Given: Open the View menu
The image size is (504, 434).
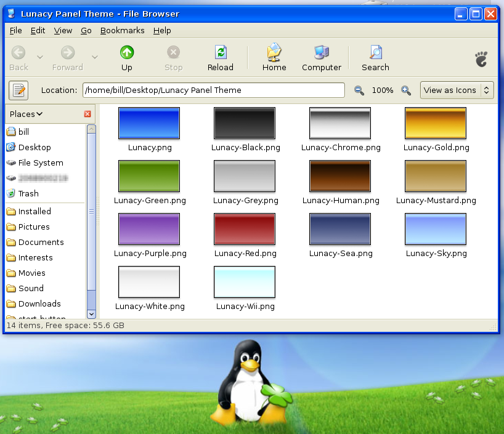Looking at the screenshot, I should point(63,31).
